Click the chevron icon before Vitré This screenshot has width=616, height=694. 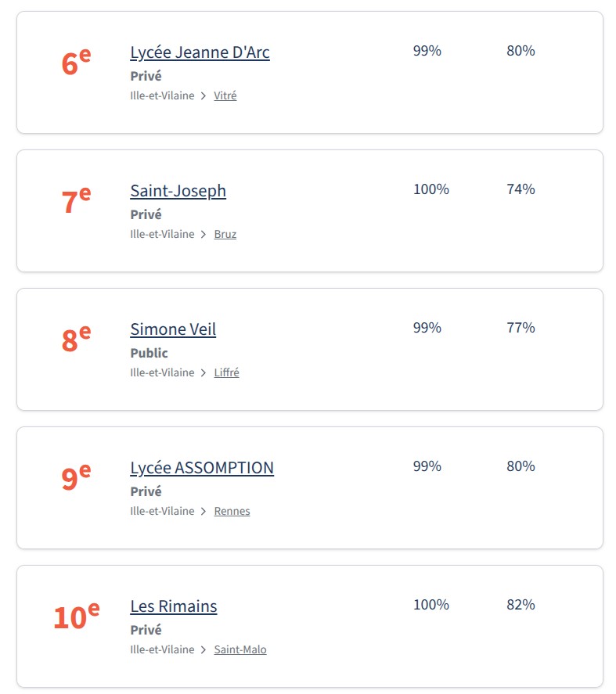click(x=204, y=95)
